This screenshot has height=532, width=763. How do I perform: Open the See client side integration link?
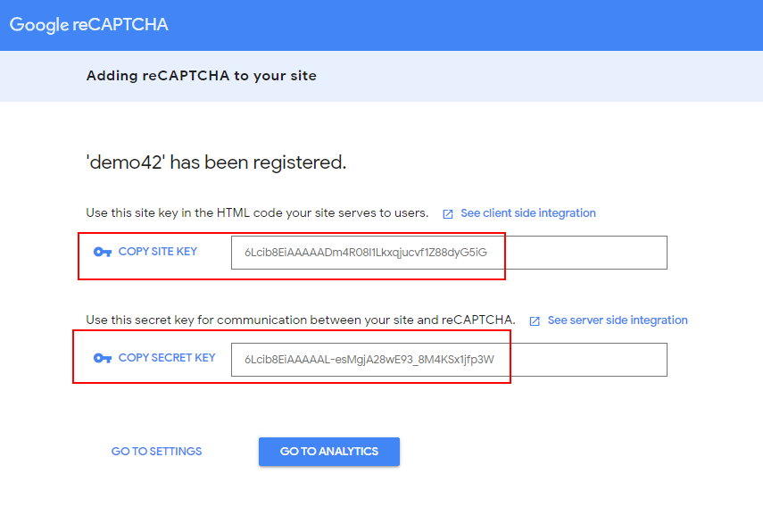(x=527, y=213)
